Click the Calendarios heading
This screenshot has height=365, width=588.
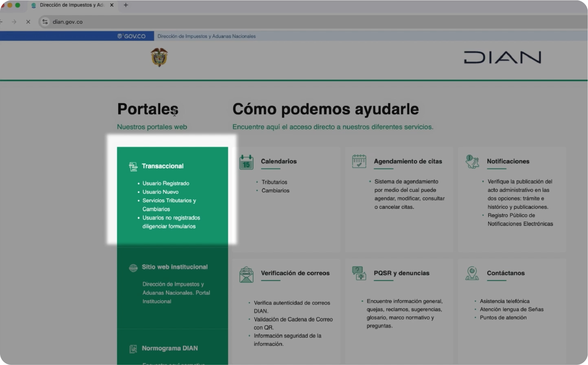pyautogui.click(x=279, y=161)
